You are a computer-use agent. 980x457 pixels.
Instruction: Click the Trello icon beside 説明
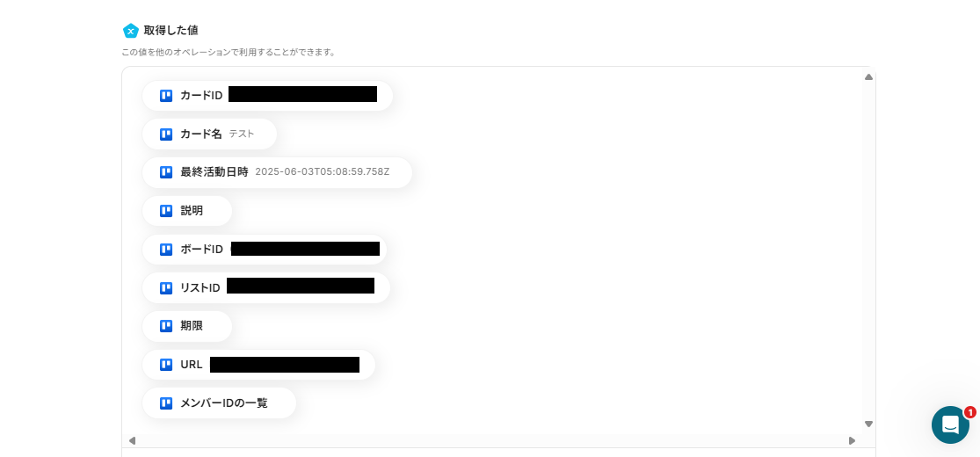[x=165, y=211]
